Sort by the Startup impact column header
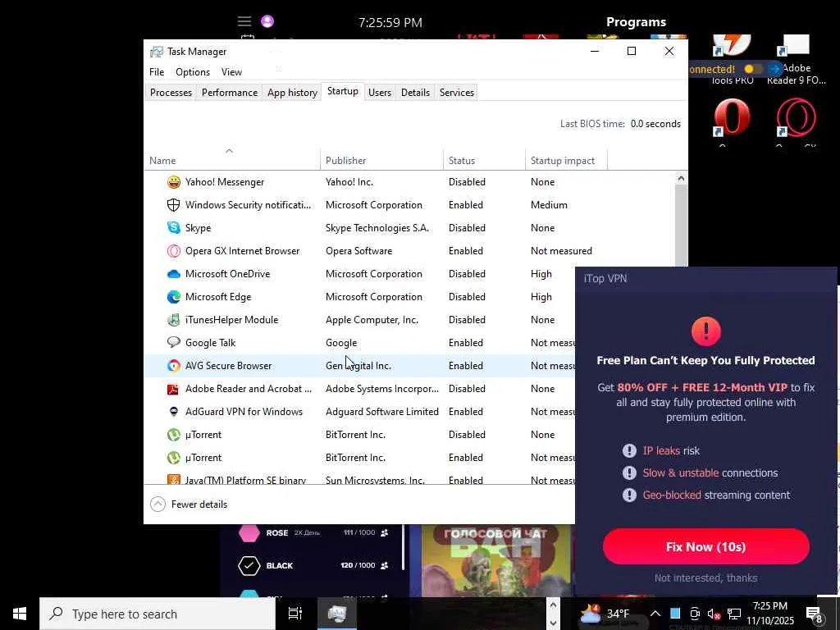The image size is (840, 630). (x=566, y=160)
